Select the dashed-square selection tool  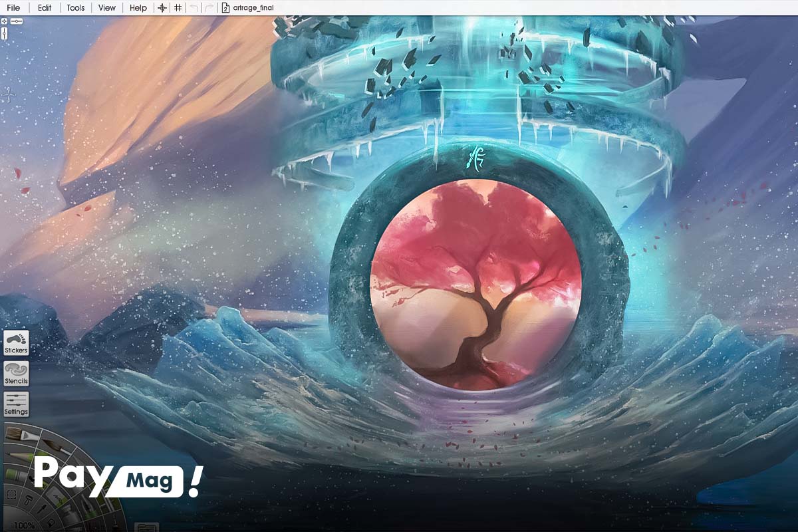11,495
